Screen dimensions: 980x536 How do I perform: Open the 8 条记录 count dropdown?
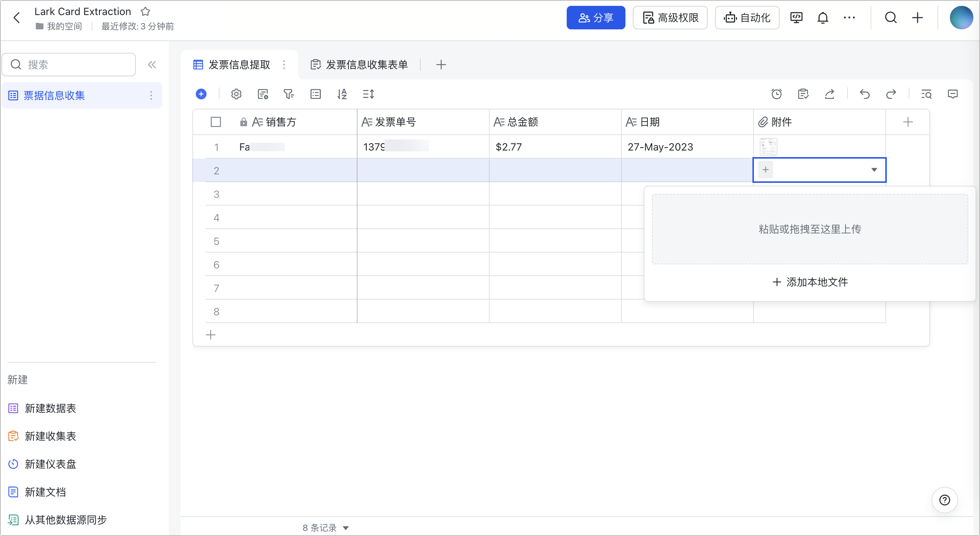pyautogui.click(x=346, y=528)
